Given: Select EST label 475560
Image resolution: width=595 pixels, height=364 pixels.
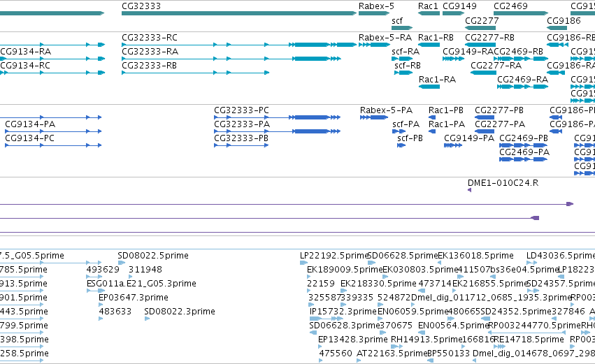Looking at the screenshot, I should [336, 354].
